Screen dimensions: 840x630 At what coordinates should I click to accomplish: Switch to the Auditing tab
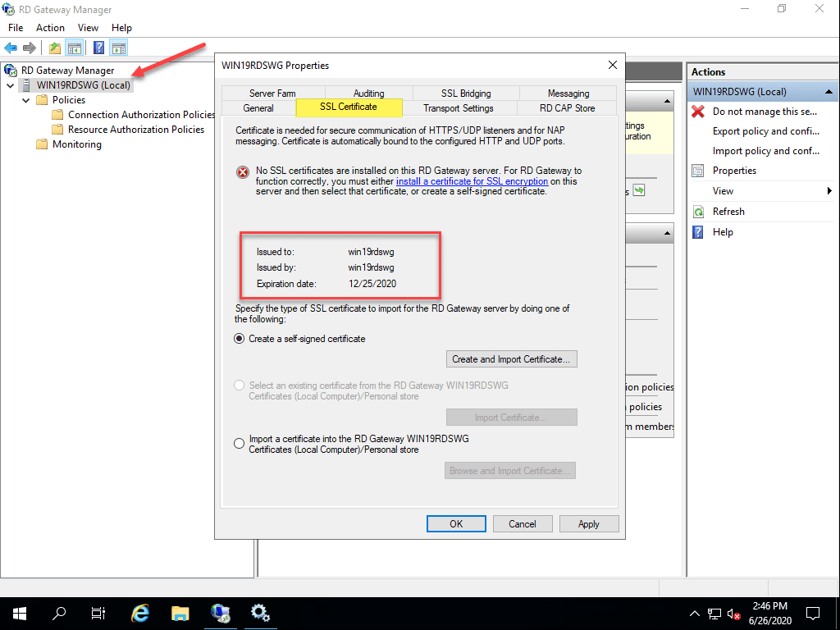point(368,93)
